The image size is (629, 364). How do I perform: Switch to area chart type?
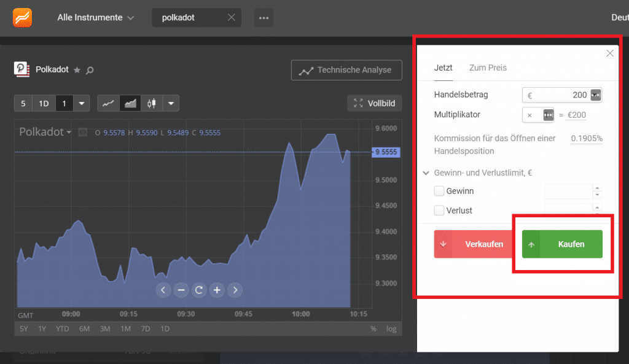130,103
